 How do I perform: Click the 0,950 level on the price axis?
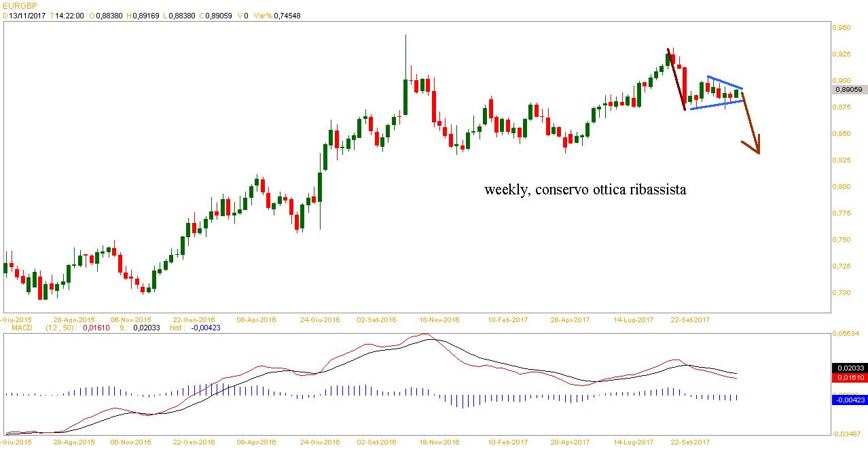tap(843, 28)
